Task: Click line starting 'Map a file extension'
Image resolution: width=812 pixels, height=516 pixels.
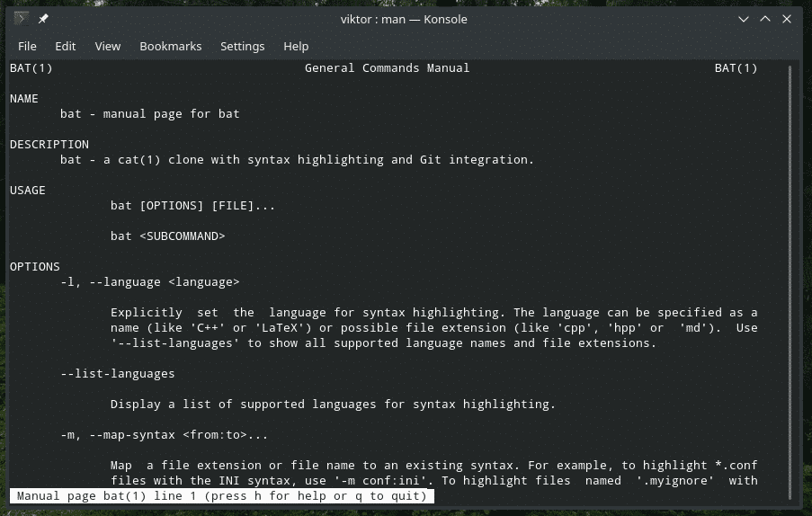Action: click(x=434, y=466)
